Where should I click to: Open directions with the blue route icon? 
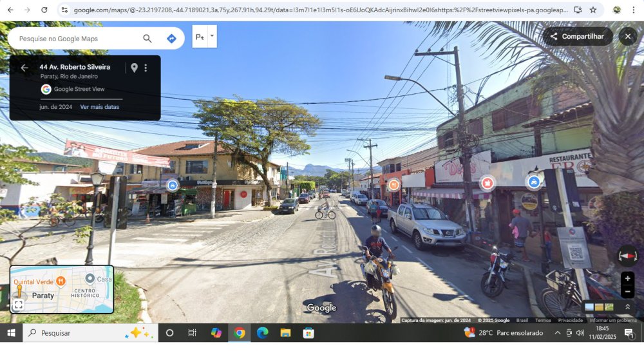171,39
